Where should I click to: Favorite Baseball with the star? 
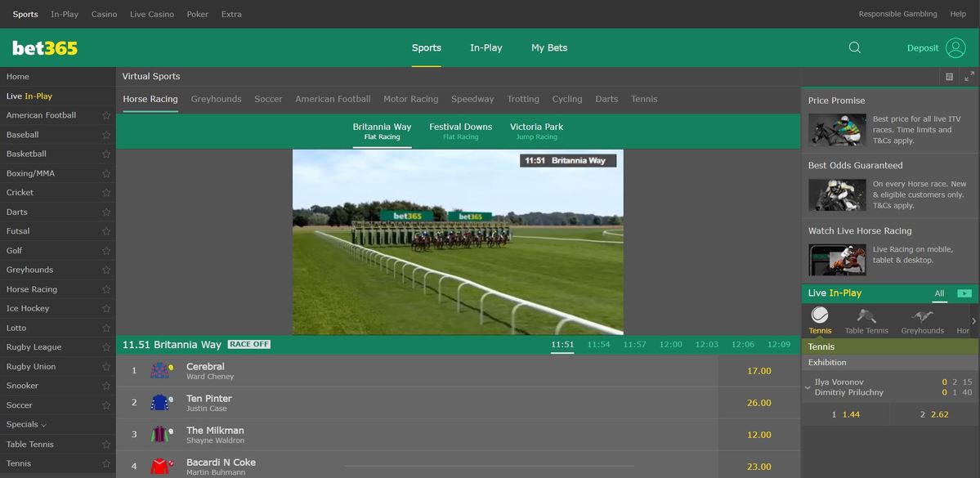pos(106,135)
